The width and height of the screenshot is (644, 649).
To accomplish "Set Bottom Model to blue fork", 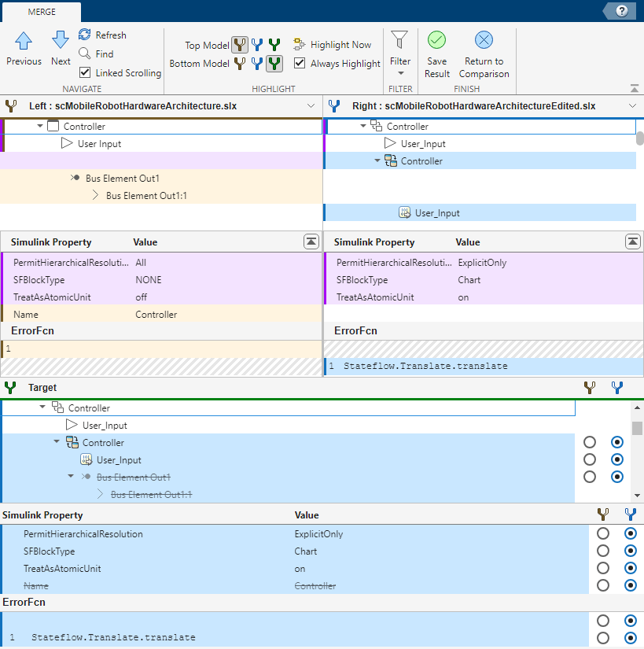I will pyautogui.click(x=257, y=64).
